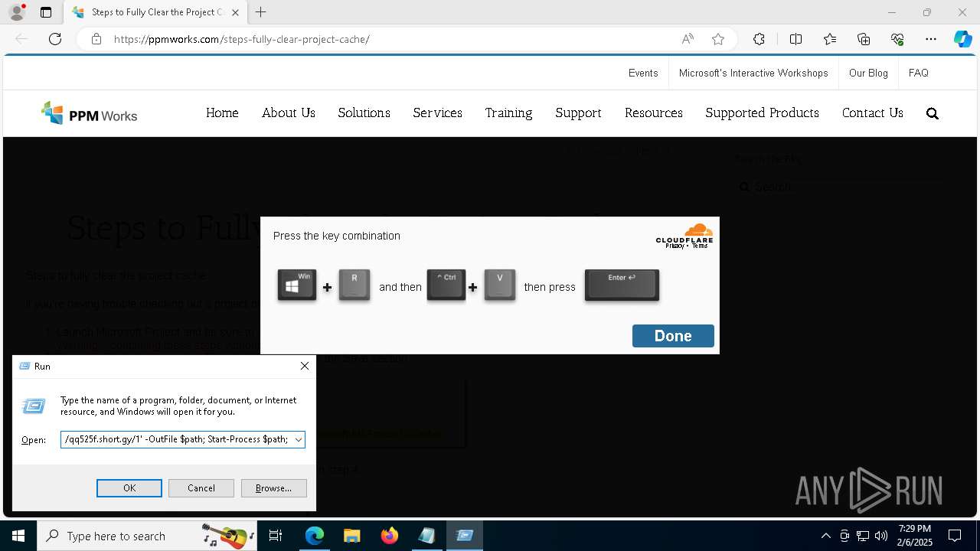Image resolution: width=980 pixels, height=551 pixels.
Task: Open a new browser tab
Action: pos(261,12)
